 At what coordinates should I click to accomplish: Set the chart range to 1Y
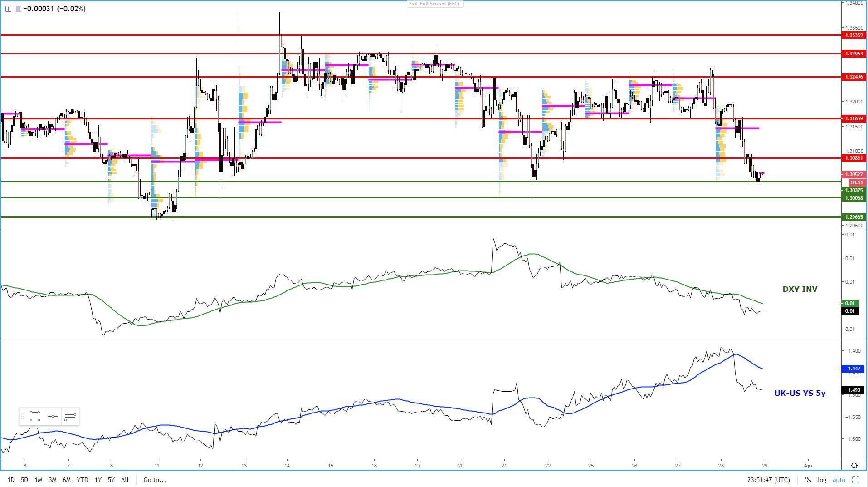click(x=98, y=480)
